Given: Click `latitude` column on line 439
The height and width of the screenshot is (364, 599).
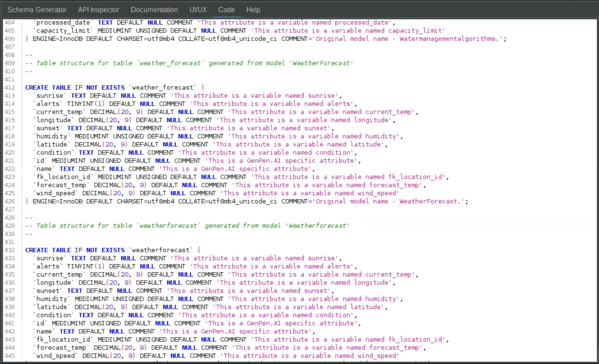Looking at the screenshot, I should click(52, 307).
